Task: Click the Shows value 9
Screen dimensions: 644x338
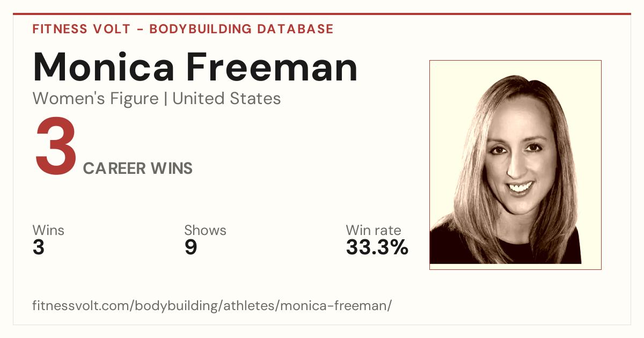Action: pos(191,247)
